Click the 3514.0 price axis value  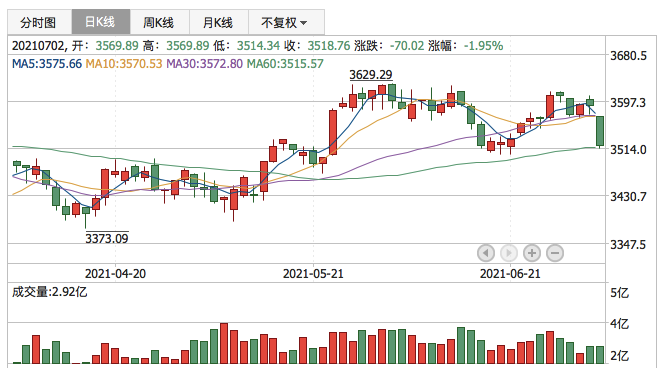pyautogui.click(x=628, y=149)
